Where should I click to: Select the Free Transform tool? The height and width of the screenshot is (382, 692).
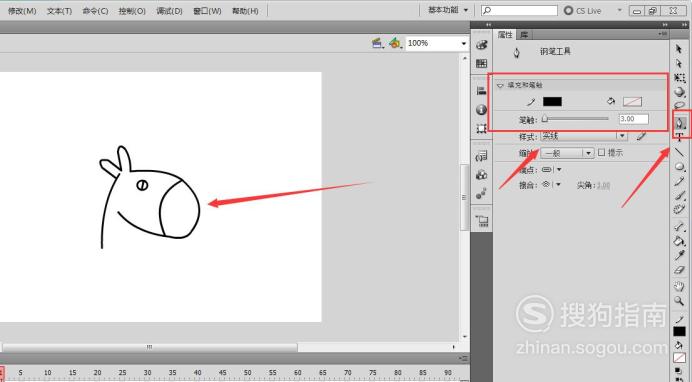(679, 78)
